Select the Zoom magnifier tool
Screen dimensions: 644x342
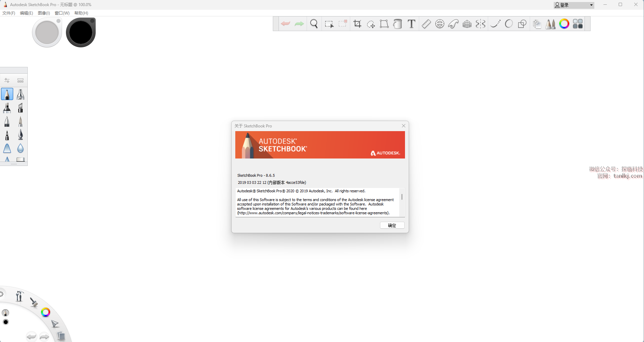click(314, 24)
